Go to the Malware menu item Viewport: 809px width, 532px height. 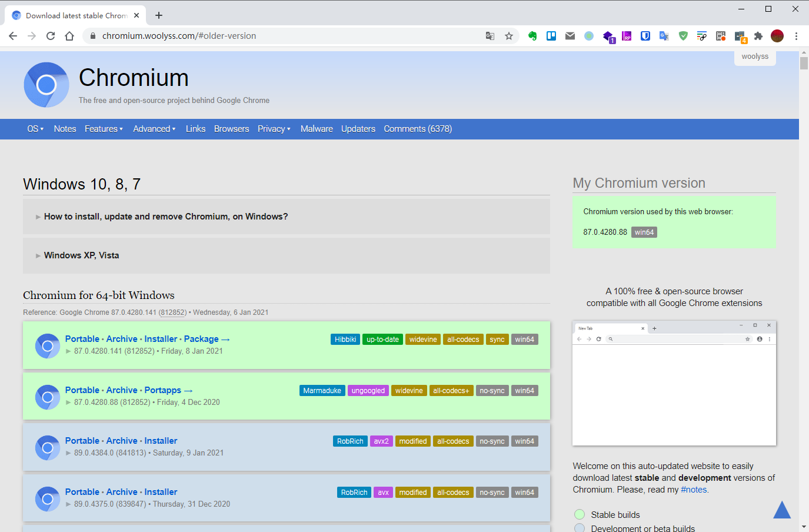click(x=317, y=129)
